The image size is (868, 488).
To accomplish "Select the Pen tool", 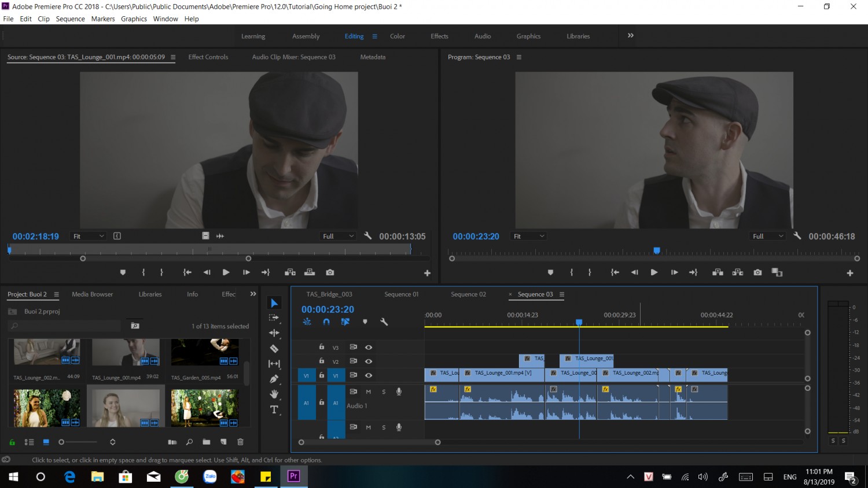I will coord(274,379).
